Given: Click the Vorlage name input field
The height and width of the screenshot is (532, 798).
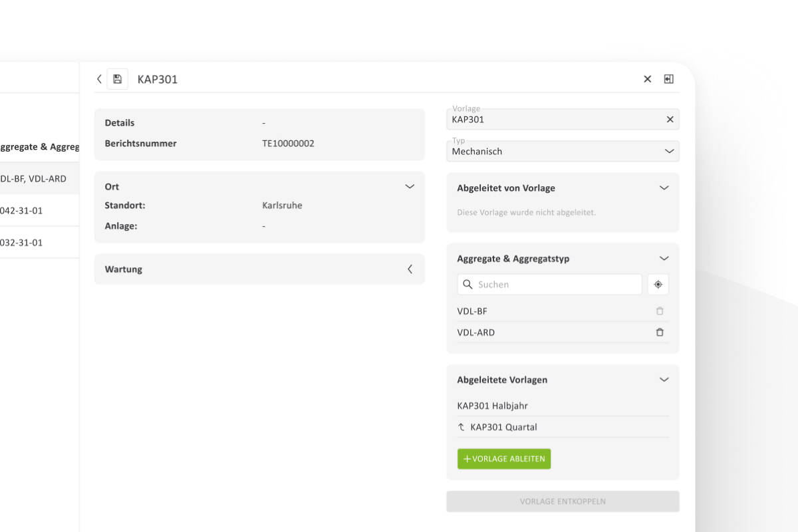Looking at the screenshot, I should 555,120.
